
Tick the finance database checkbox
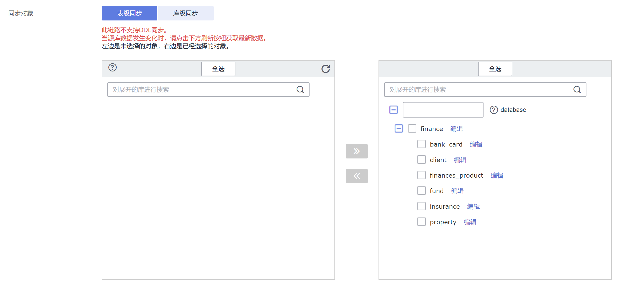point(412,128)
